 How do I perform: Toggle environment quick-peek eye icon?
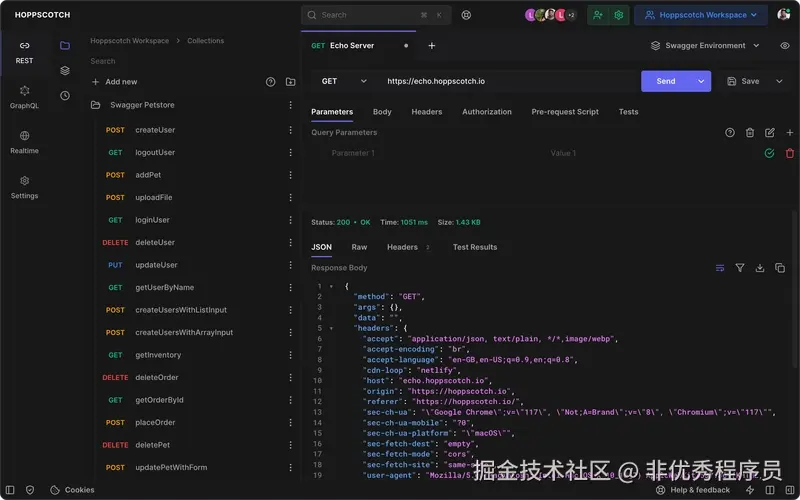click(x=785, y=45)
